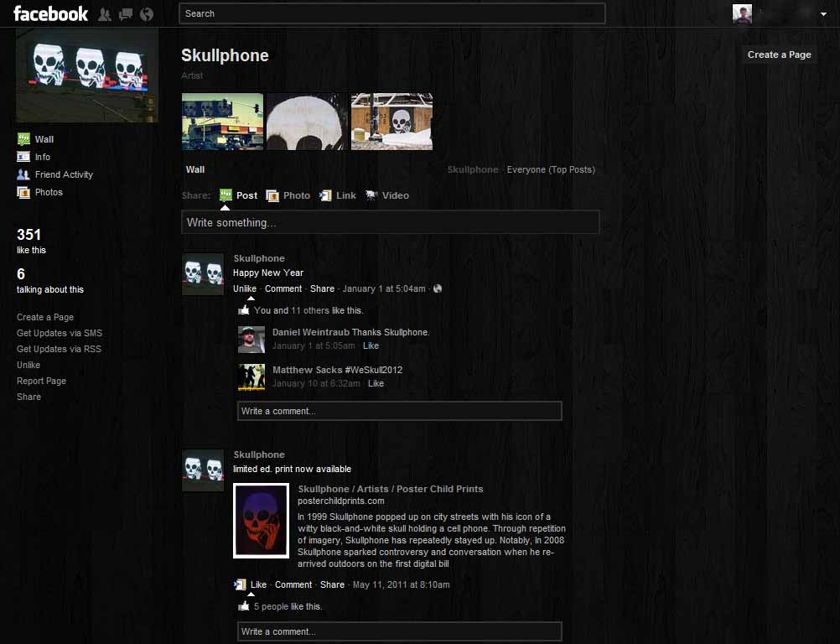
Task: Click the Post share icon
Action: (226, 195)
